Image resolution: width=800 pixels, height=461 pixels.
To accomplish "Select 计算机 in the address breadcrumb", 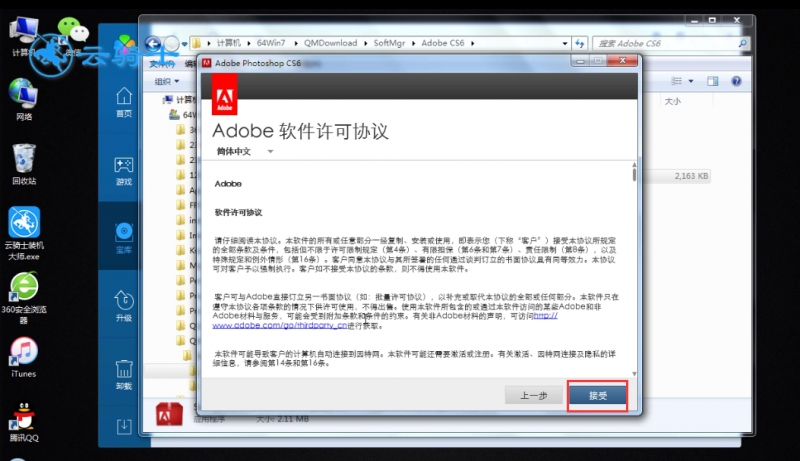I will (x=229, y=43).
